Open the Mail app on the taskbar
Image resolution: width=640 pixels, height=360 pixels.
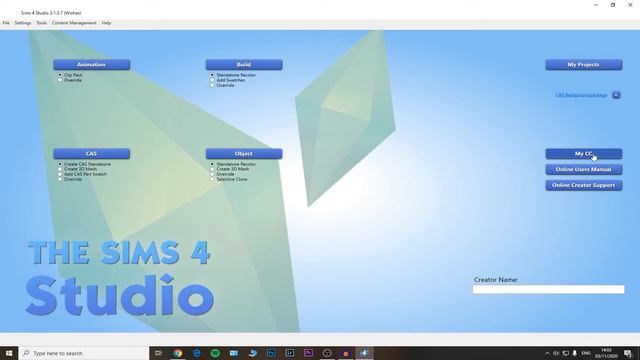233,353
